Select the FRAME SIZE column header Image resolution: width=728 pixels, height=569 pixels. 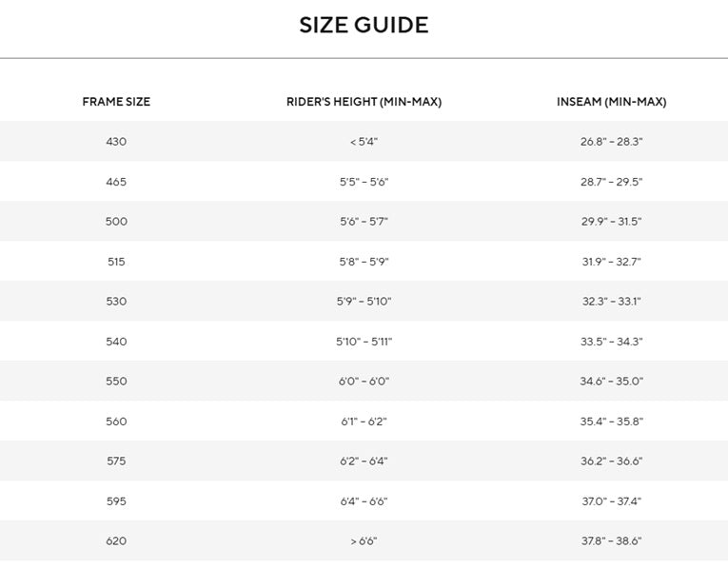coord(116,102)
